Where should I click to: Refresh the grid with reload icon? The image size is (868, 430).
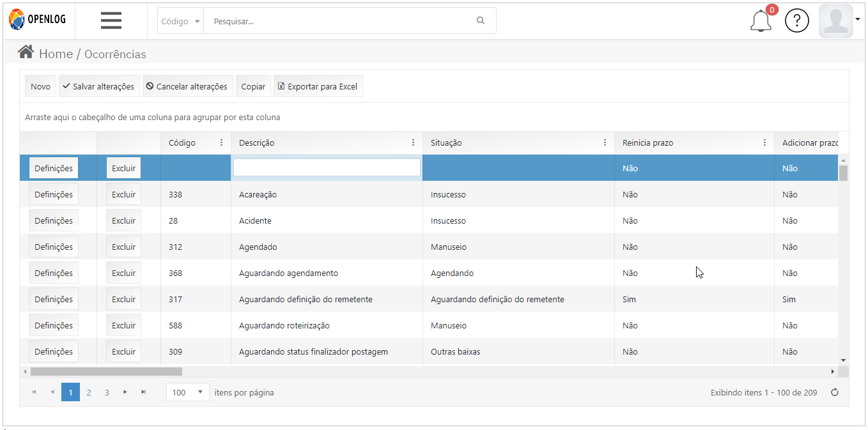pyautogui.click(x=834, y=392)
